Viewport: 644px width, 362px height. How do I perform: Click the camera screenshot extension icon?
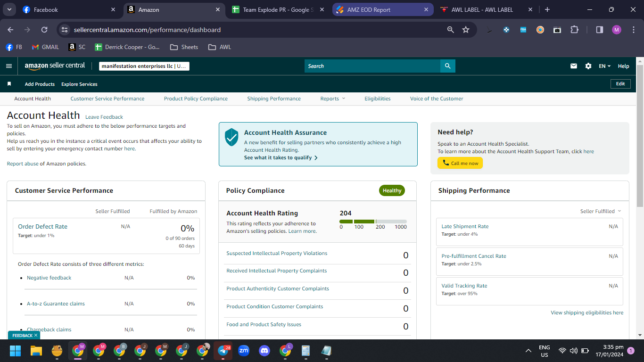coord(557,30)
